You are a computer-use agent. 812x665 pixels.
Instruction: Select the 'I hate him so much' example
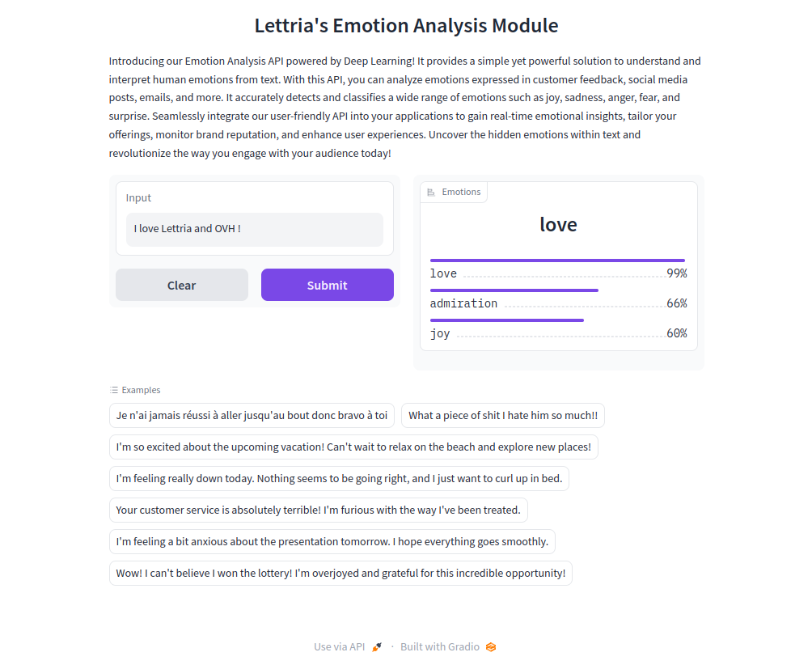(502, 416)
